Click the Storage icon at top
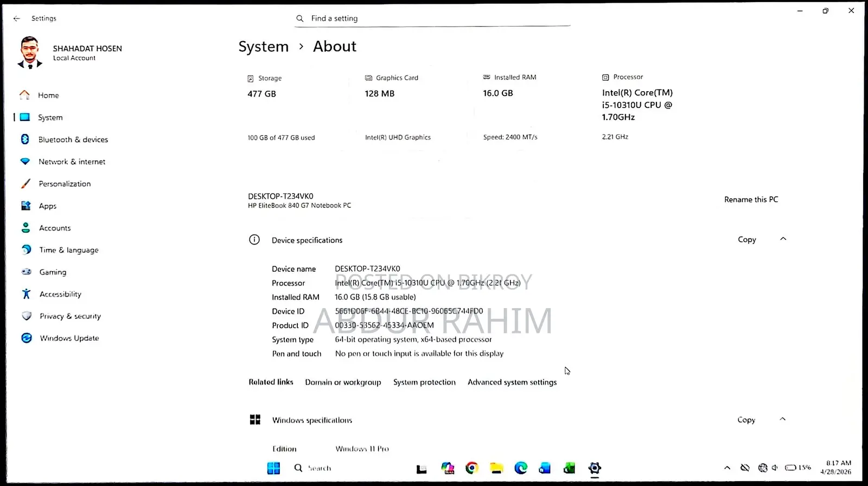Viewport: 868px width, 486px height. (251, 79)
